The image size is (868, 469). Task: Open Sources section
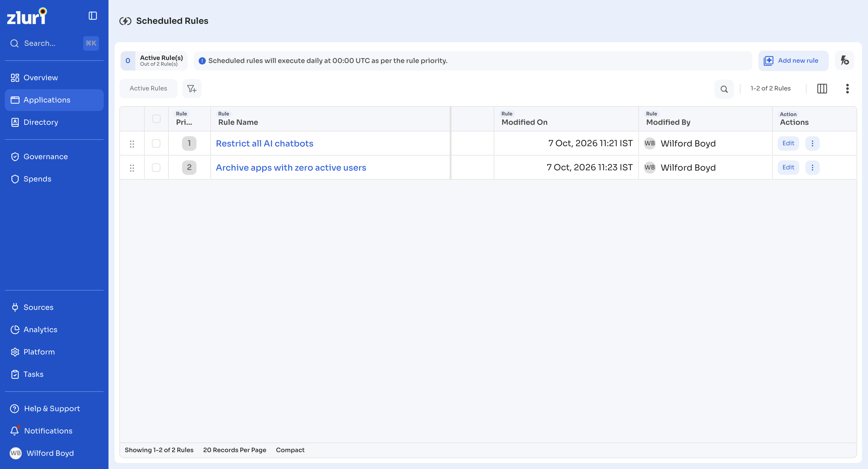pos(54,307)
